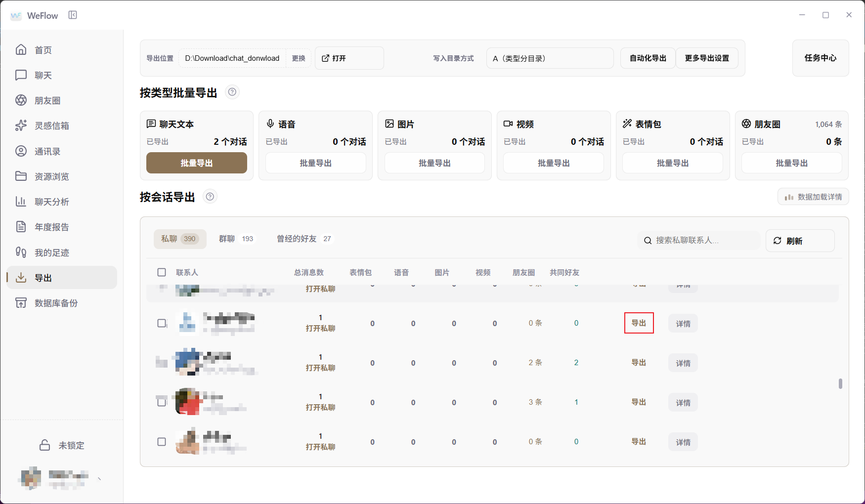
Task: Open the 任务中心 task center
Action: click(x=821, y=58)
